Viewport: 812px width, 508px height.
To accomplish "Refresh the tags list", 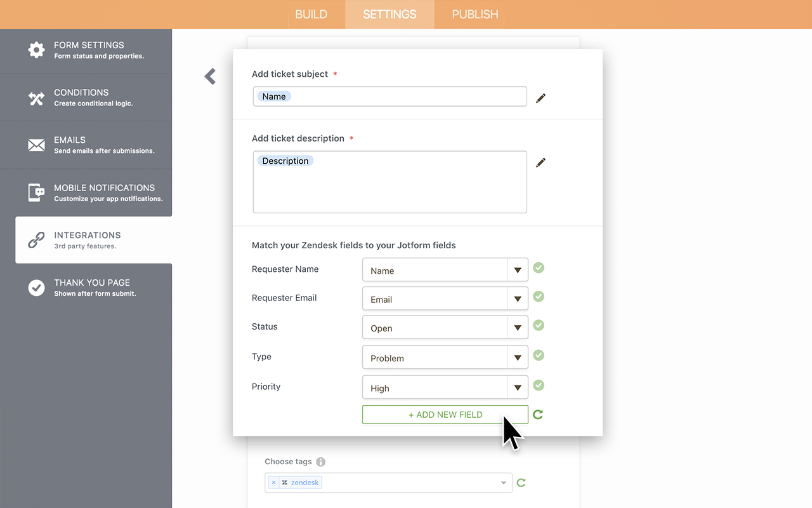I will click(521, 483).
